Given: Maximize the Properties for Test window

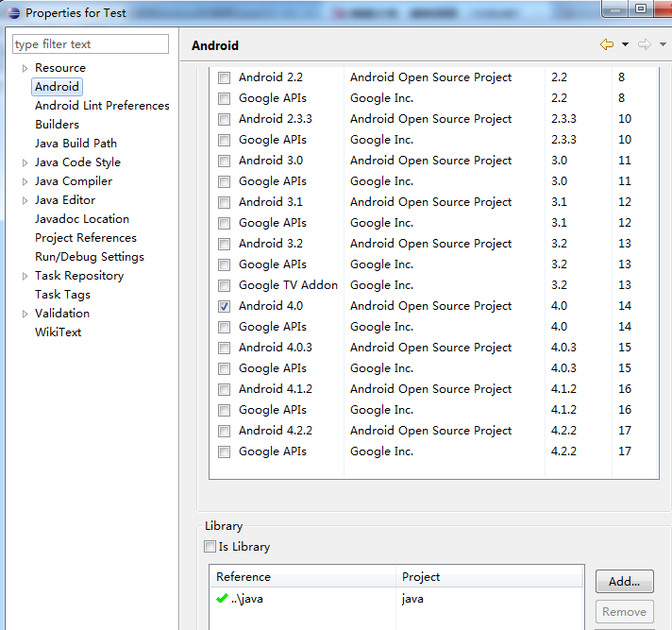Looking at the screenshot, I should 641,9.
